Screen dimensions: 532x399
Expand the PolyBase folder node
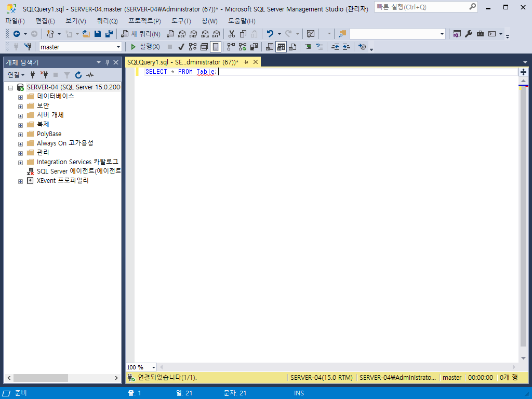(20, 135)
